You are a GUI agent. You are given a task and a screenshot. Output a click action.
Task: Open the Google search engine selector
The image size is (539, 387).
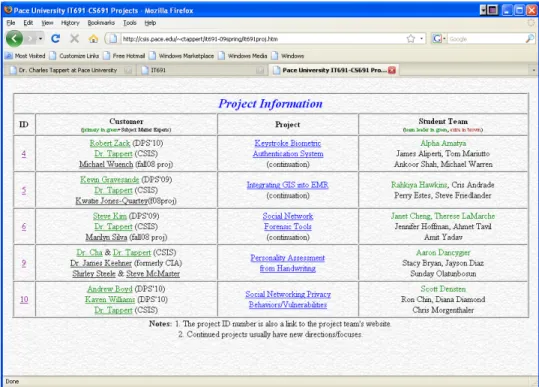439,38
